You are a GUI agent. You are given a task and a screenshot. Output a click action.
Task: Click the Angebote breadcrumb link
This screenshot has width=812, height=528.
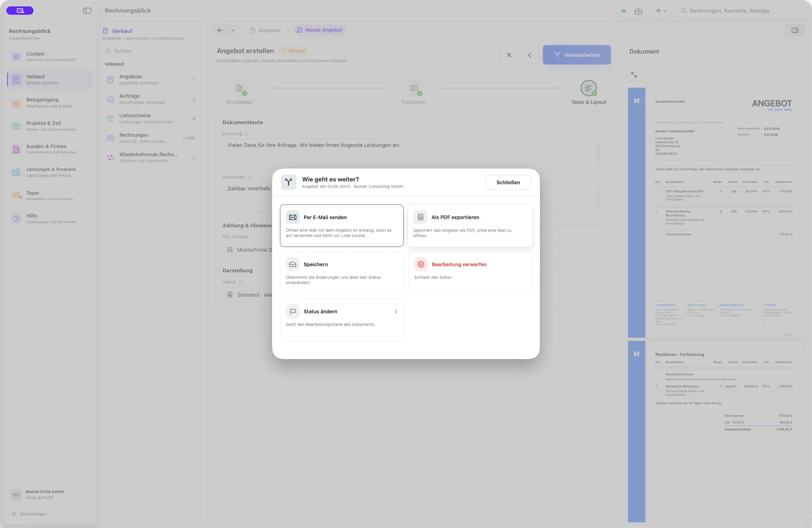266,30
